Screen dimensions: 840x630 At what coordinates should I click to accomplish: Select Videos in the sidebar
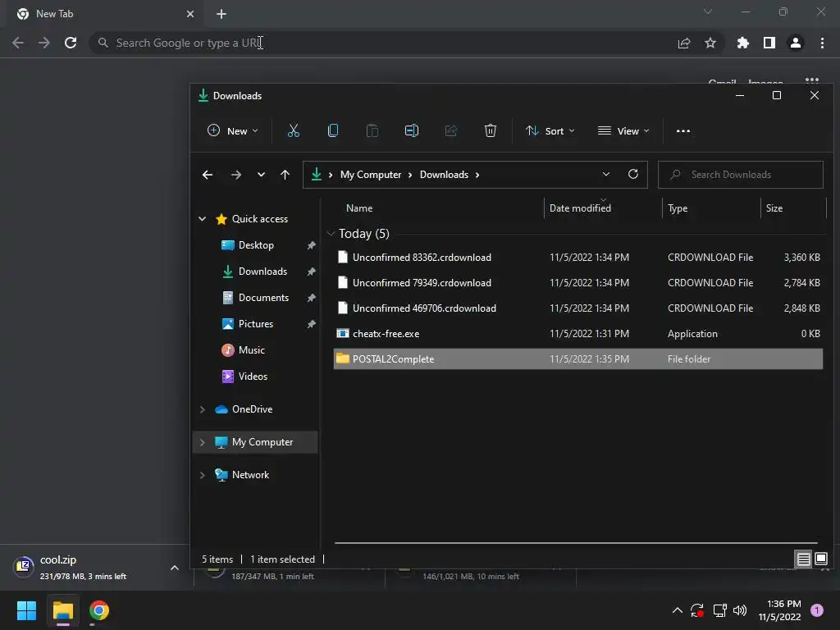point(253,376)
